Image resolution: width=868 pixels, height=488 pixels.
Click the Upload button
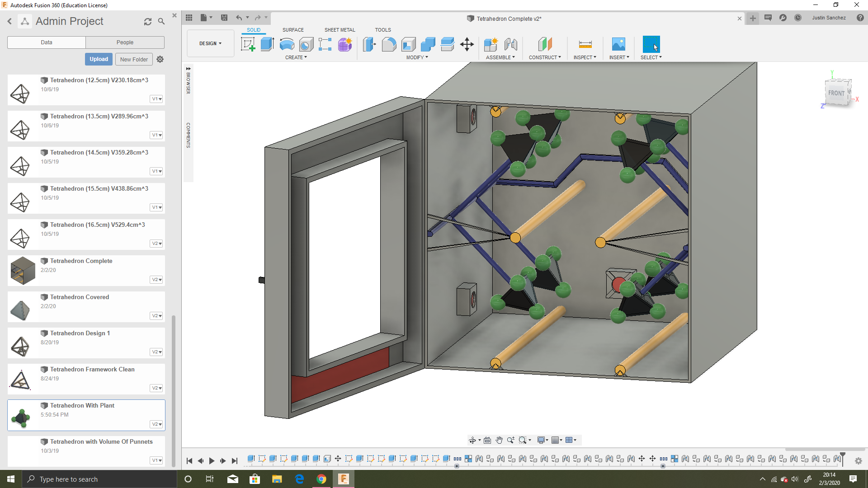pyautogui.click(x=99, y=59)
